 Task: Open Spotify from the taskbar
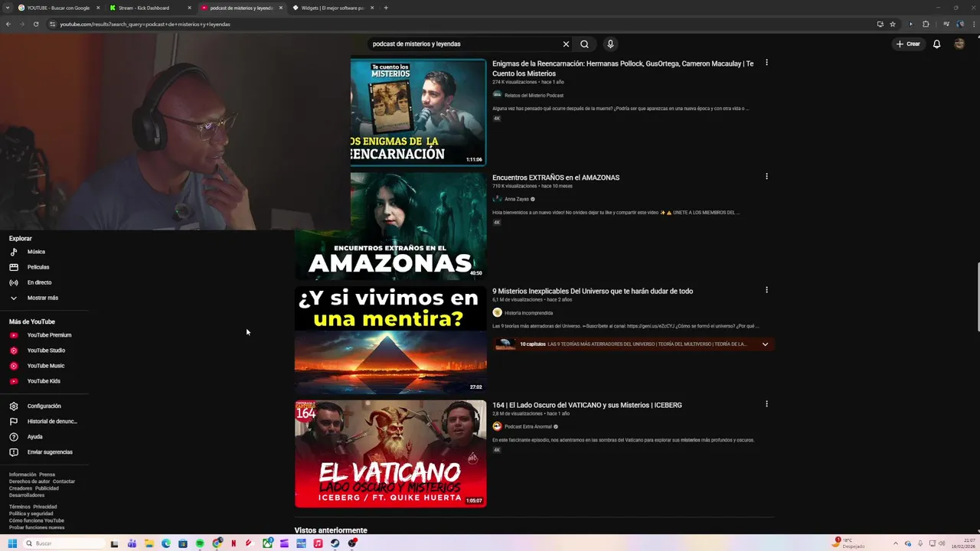coord(200,543)
